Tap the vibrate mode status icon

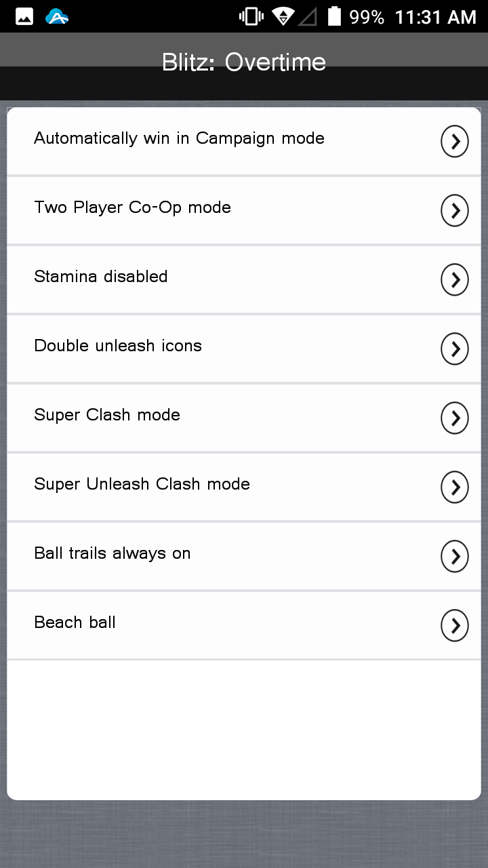coord(250,15)
